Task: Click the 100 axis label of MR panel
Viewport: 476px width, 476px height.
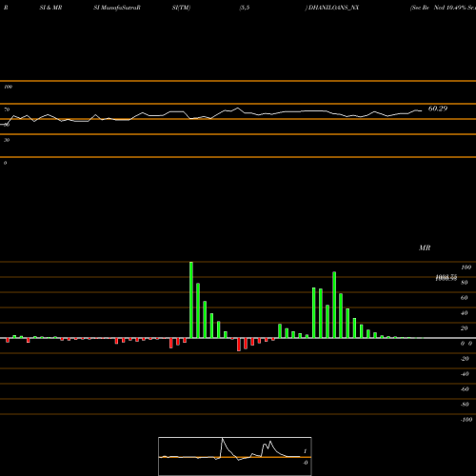Action: tap(466, 268)
